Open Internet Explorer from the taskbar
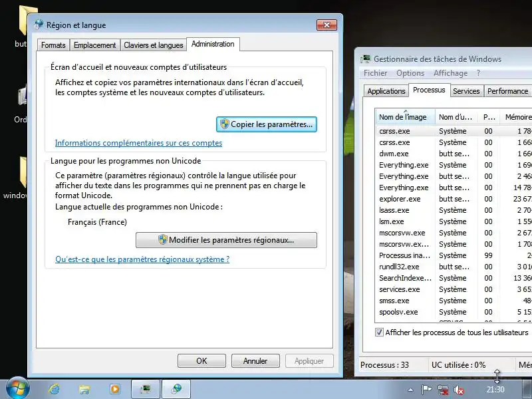The width and height of the screenshot is (532, 399). (54, 389)
